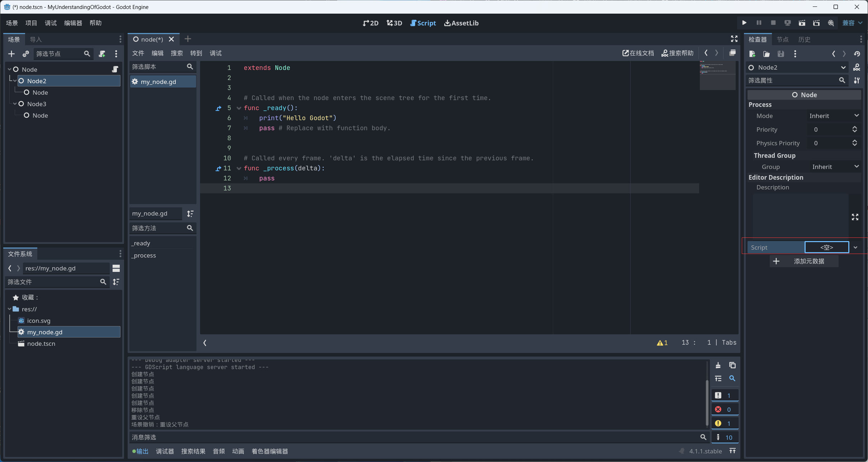
Task: Click the code minimap preview
Action: tap(717, 75)
